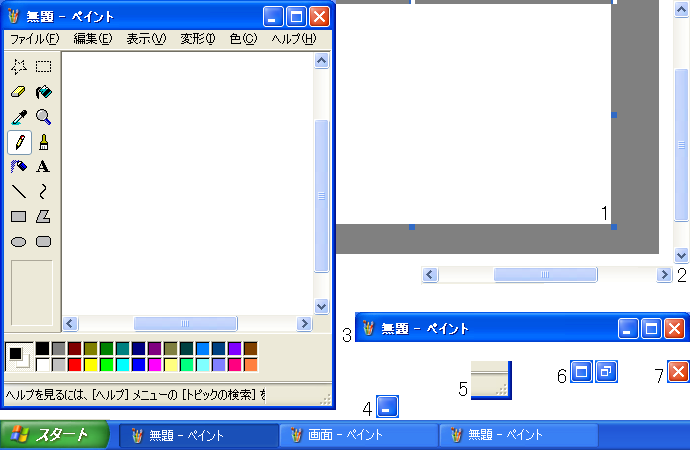
Task: Pick the red color in the palette
Action: (x=75, y=365)
